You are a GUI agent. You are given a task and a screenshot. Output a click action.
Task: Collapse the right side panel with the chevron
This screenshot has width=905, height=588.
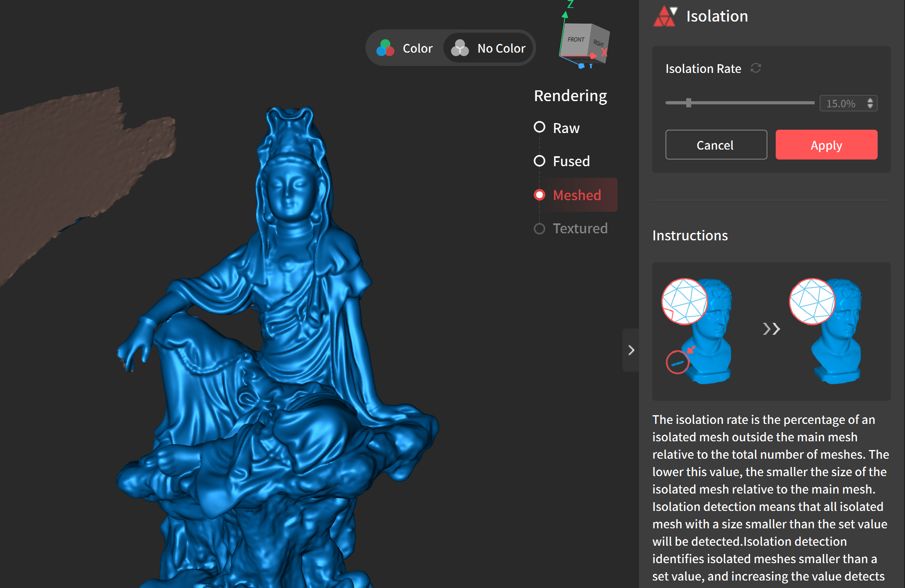[x=631, y=351]
